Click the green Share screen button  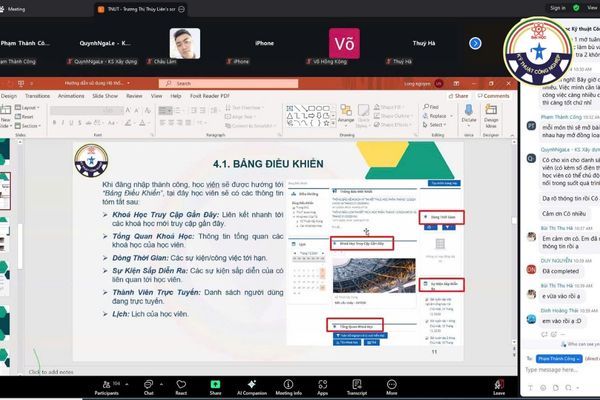click(215, 387)
